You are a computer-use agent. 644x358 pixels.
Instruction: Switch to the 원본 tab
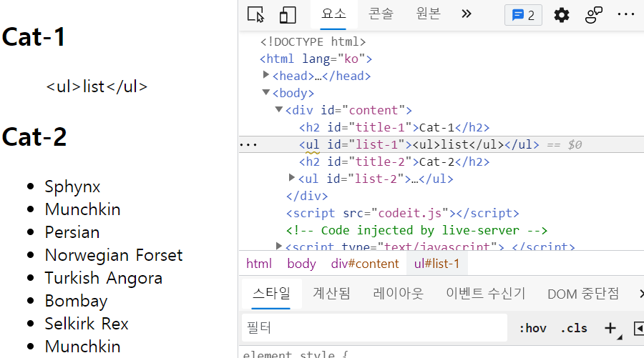[x=428, y=14]
